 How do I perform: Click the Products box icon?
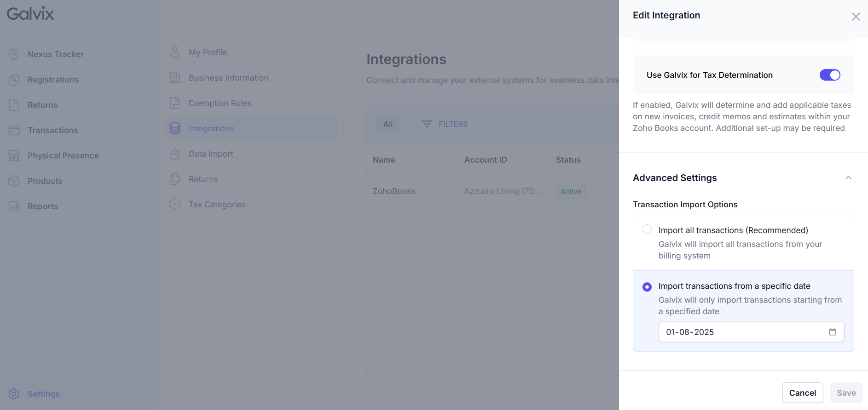(x=14, y=181)
